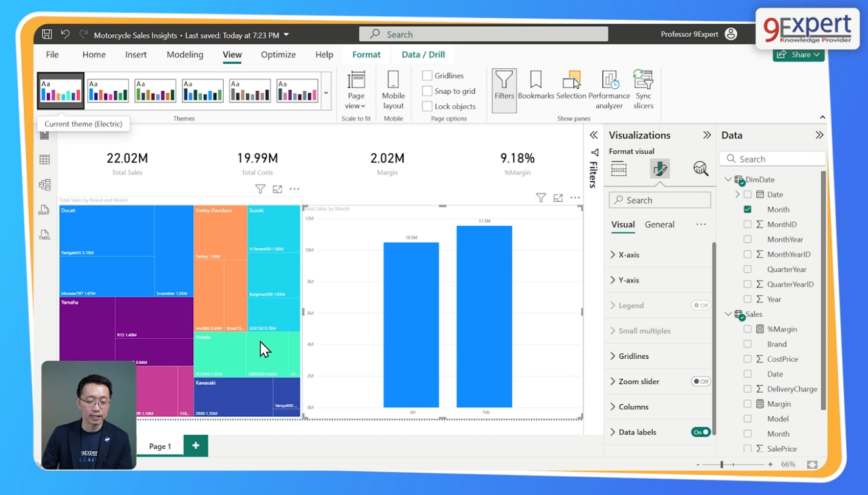Open the Performance analyzer pane
868x495 pixels.
tap(608, 89)
